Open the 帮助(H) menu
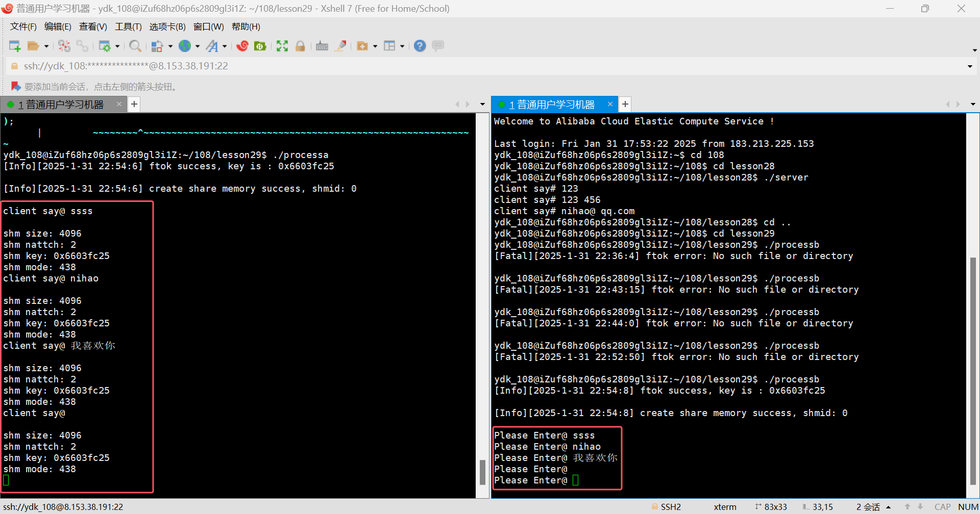 pos(246,27)
